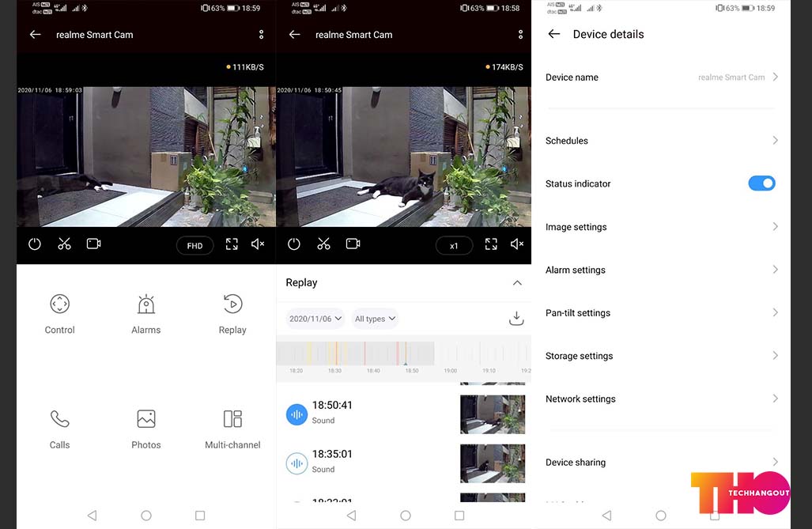812x529 pixels.
Task: Toggle the mute speaker on the replay screen
Action: coord(517,244)
